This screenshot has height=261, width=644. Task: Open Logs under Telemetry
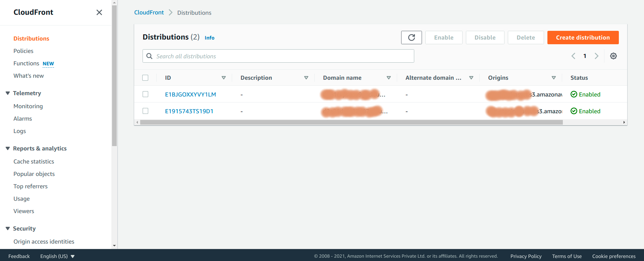20,131
